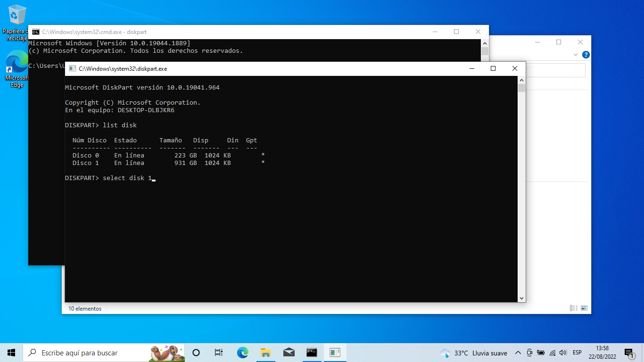Viewport: 644px width, 362px height.
Task: Open File Explorer help question mark
Action: tap(586, 55)
